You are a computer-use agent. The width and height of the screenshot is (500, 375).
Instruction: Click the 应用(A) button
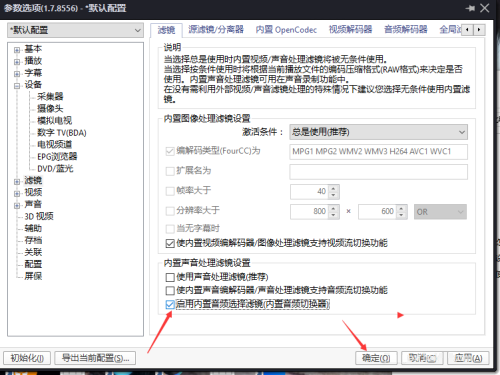[468, 358]
